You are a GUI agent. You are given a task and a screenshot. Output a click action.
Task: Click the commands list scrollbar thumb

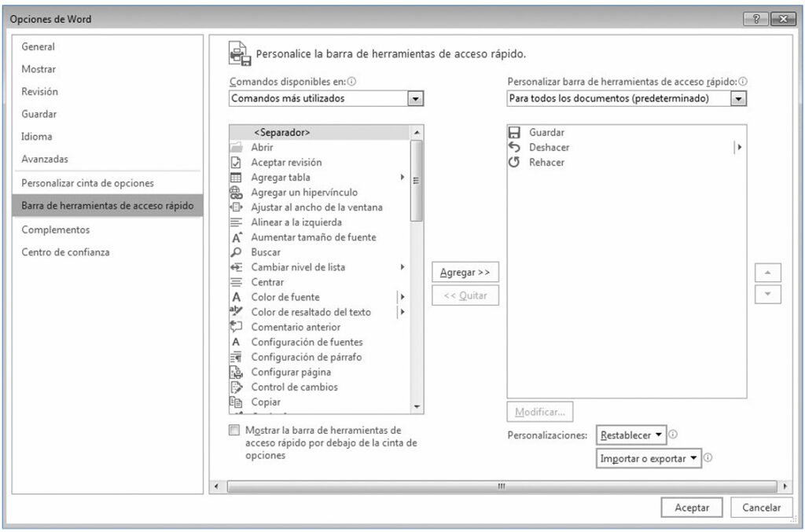point(417,181)
